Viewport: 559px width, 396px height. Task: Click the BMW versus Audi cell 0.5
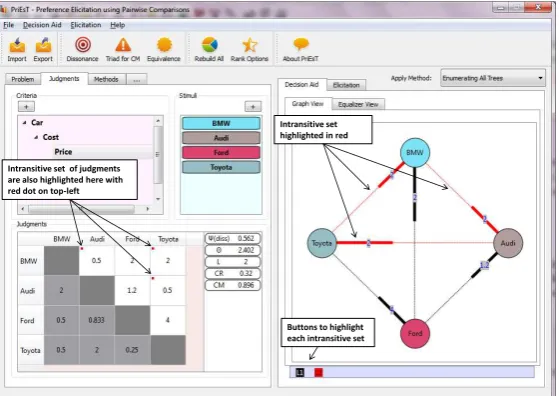(97, 261)
